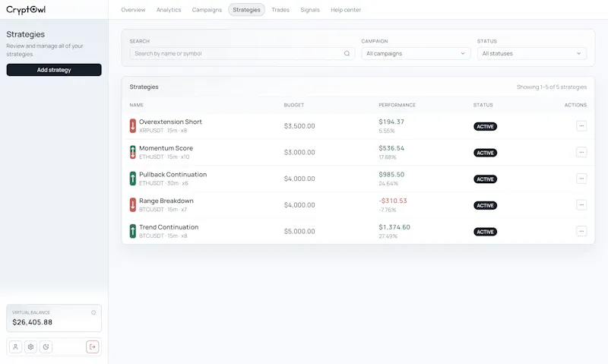Image resolution: width=608 pixels, height=364 pixels.
Task: Open the All statuses dropdown
Action: coord(531,53)
